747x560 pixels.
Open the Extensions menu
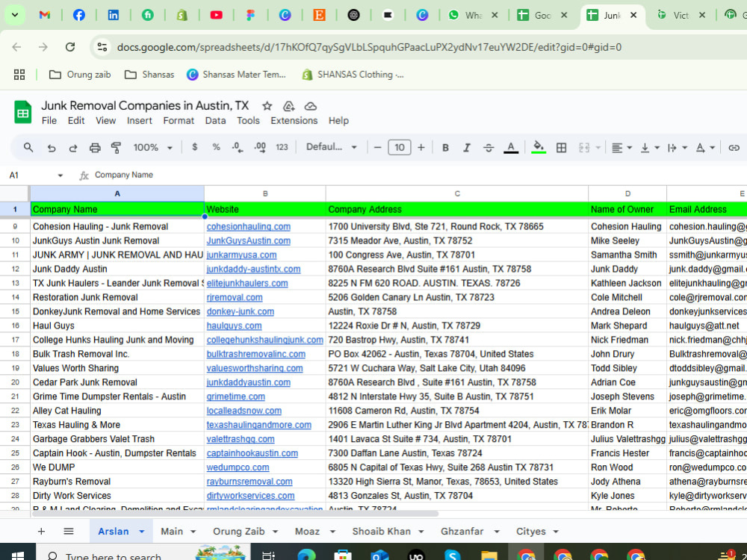tap(294, 120)
